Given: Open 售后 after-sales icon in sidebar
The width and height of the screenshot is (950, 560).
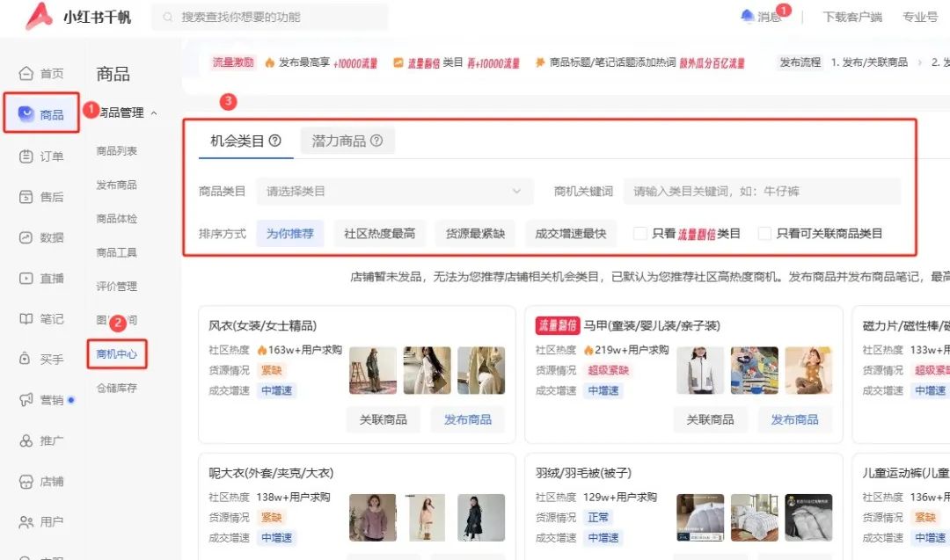Looking at the screenshot, I should (x=26, y=197).
